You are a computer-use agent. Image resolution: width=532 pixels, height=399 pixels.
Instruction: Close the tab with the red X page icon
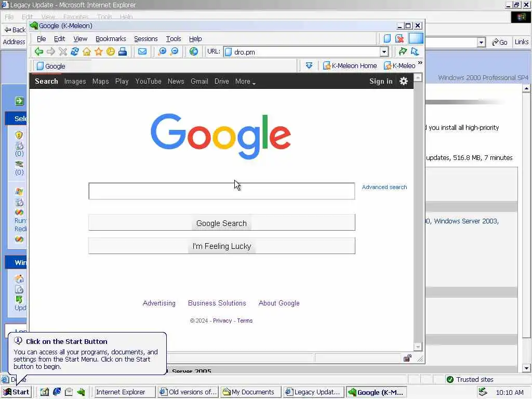(400, 38)
